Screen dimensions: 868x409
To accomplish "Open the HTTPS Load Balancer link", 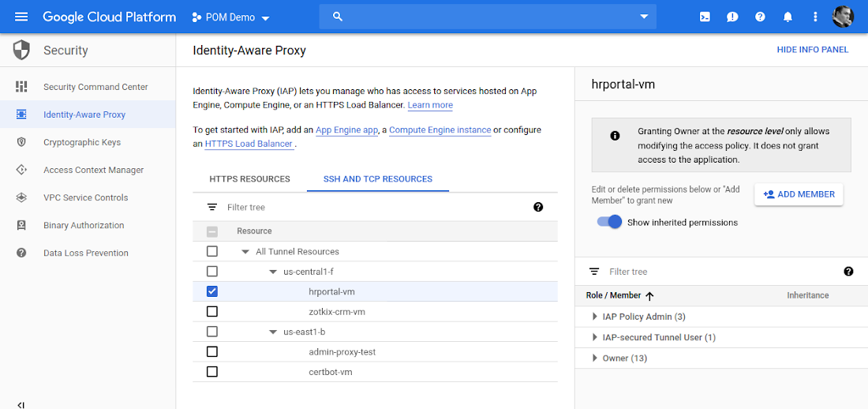I will [249, 144].
